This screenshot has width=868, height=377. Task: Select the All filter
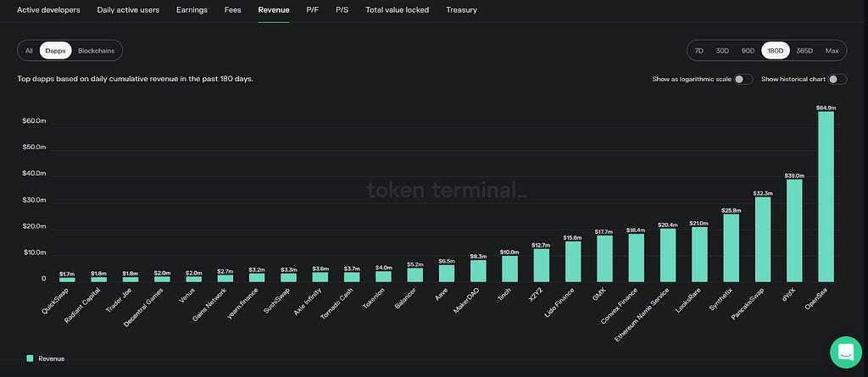point(29,50)
